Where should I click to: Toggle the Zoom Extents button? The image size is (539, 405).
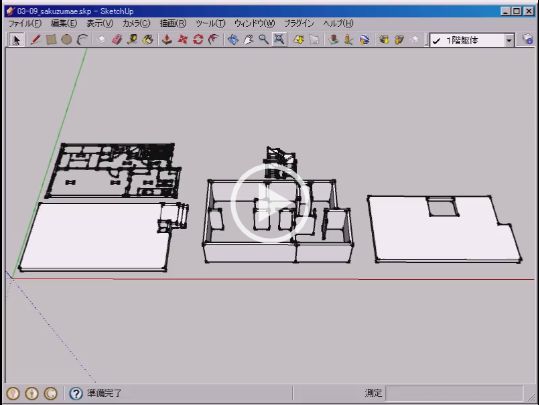279,40
